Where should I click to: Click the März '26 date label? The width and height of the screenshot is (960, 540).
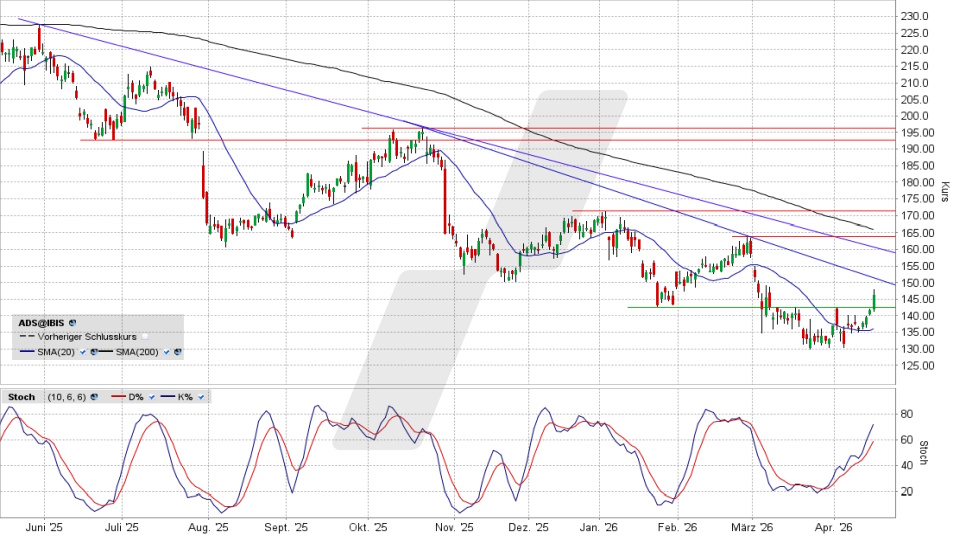(752, 528)
